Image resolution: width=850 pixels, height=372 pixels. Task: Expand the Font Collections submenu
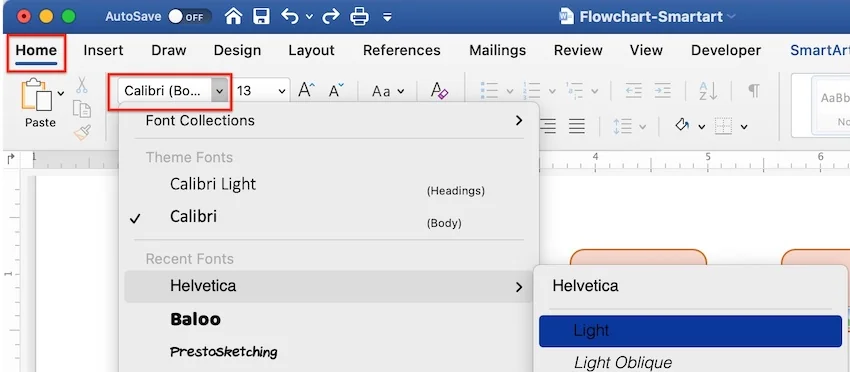pos(330,120)
